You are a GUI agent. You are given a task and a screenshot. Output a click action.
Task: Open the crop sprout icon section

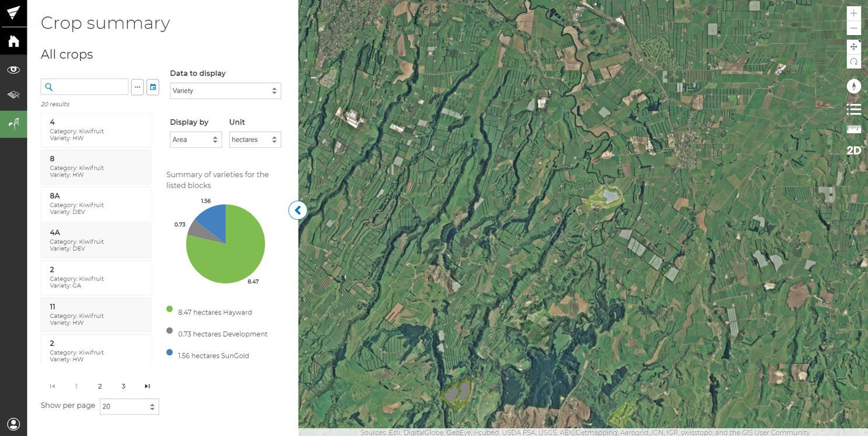(x=13, y=123)
